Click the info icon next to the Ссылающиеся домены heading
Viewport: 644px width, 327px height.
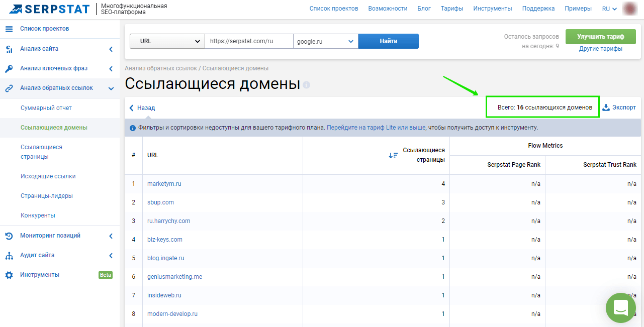[307, 85]
